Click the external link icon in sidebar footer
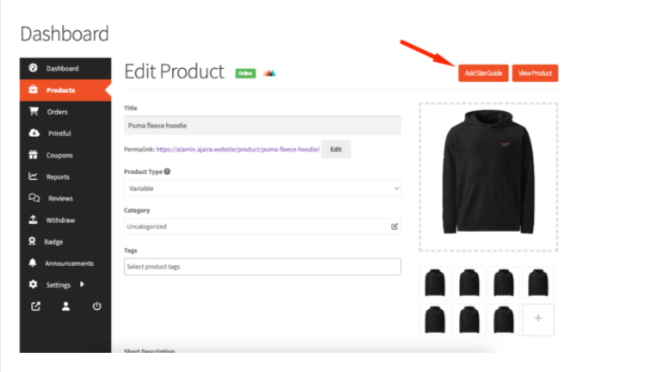654x372 pixels. click(x=36, y=307)
